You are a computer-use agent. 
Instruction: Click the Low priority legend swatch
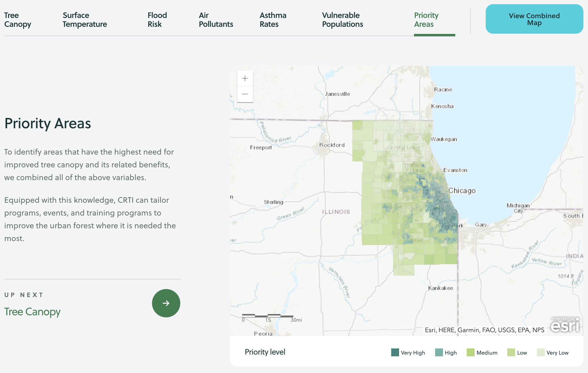click(511, 352)
